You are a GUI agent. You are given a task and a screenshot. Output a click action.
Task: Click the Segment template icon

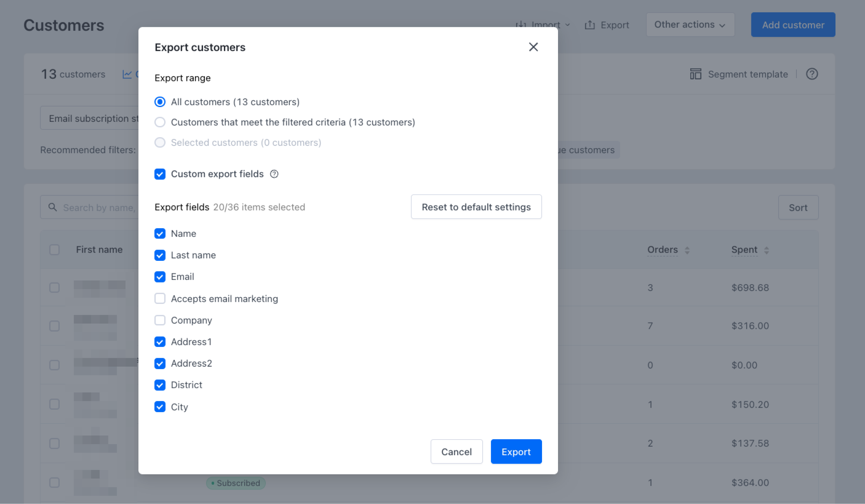pyautogui.click(x=695, y=74)
